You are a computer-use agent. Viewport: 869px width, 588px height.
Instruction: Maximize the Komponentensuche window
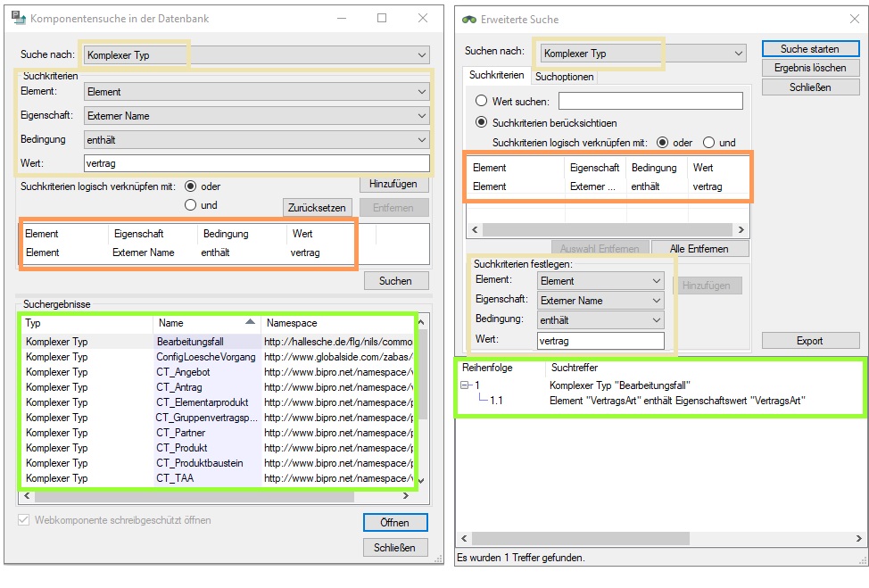pos(382,18)
